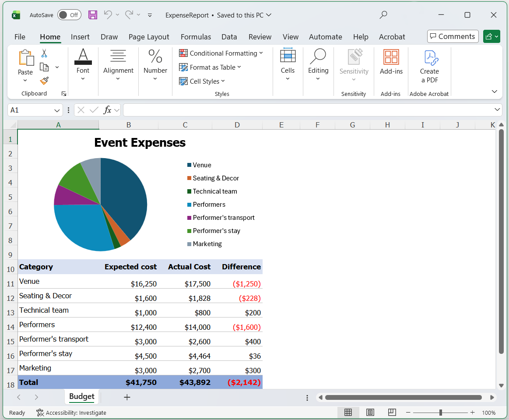Click the Accessibility Investigate status icon
The width and height of the screenshot is (509, 420).
tap(40, 413)
